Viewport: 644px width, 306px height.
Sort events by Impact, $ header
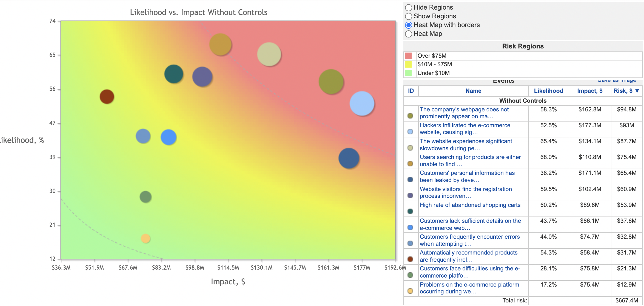pos(589,91)
